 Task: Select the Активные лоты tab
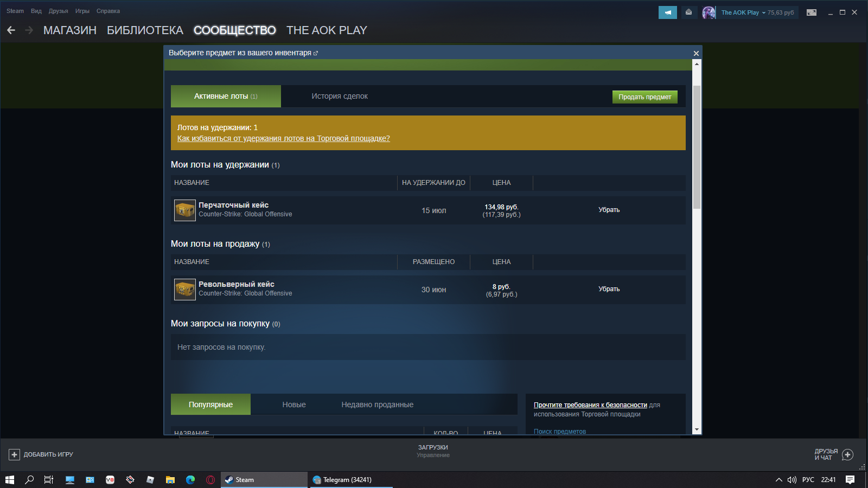[226, 96]
